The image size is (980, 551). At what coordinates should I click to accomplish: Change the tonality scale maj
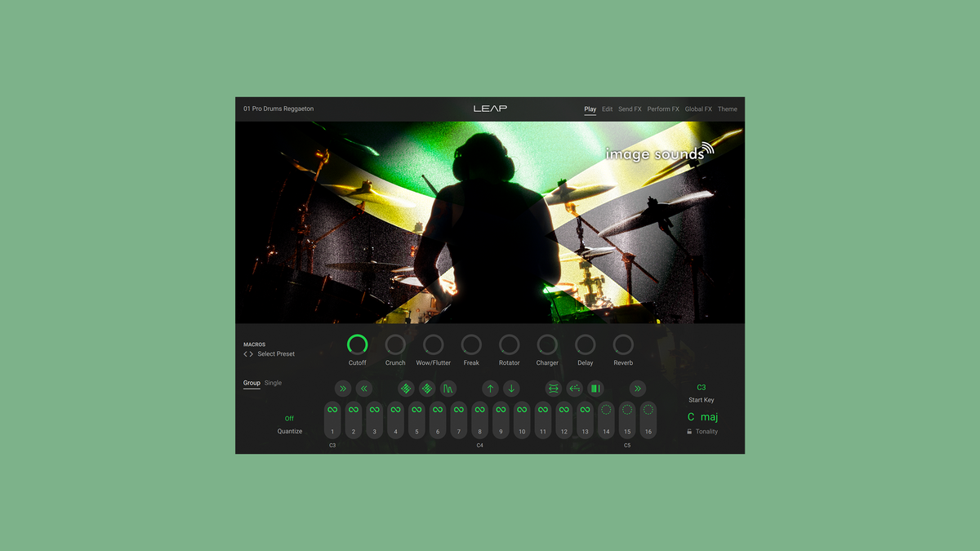(710, 417)
